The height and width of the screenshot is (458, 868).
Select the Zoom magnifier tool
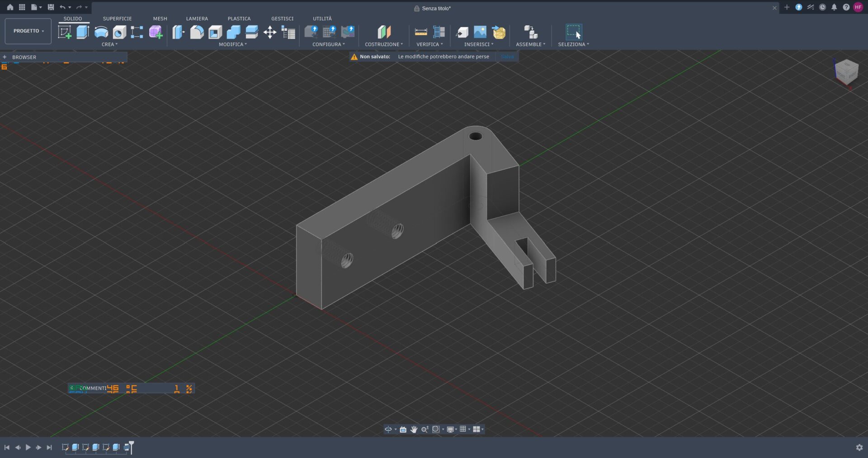(425, 429)
